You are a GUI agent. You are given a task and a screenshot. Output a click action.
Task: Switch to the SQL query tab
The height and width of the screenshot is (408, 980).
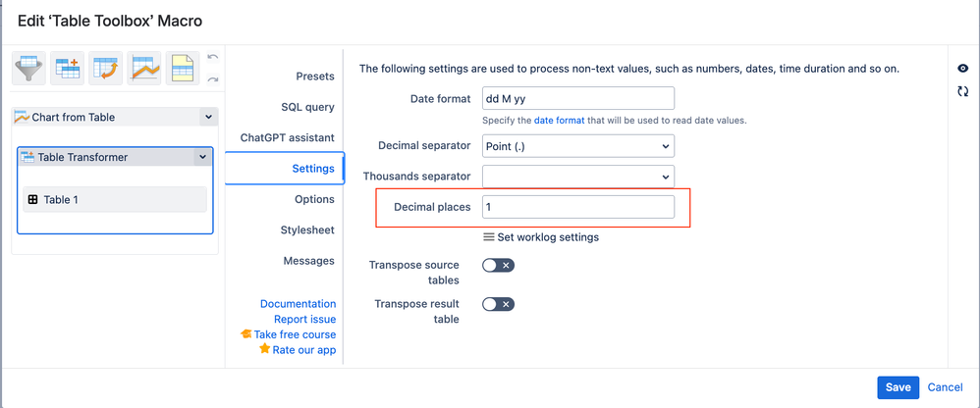pos(306,107)
